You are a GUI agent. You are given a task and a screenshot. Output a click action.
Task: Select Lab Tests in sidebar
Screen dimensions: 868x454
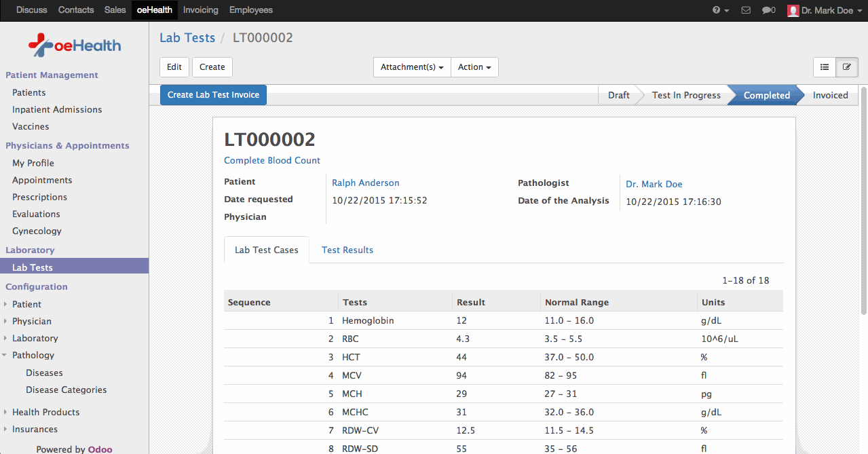point(74,267)
